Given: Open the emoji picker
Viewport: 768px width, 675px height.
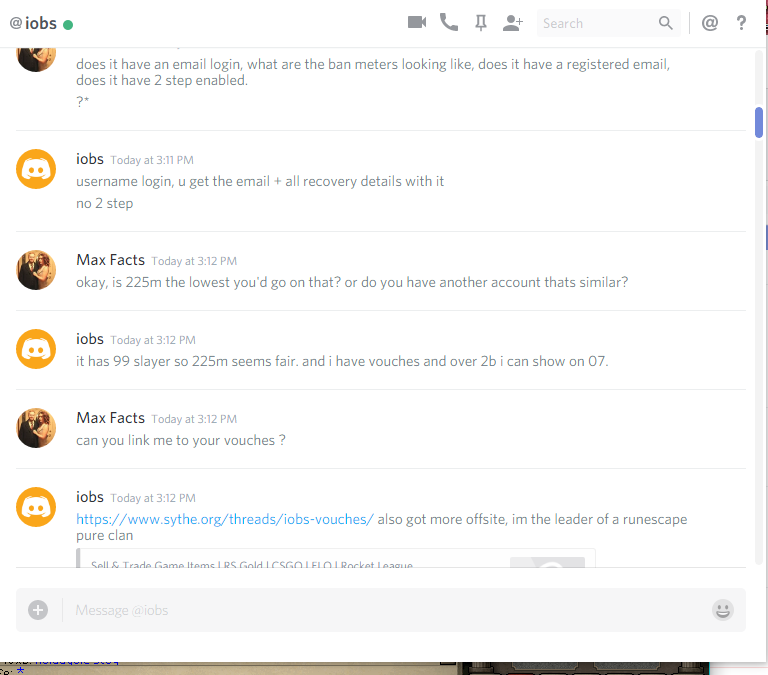Looking at the screenshot, I should point(722,610).
